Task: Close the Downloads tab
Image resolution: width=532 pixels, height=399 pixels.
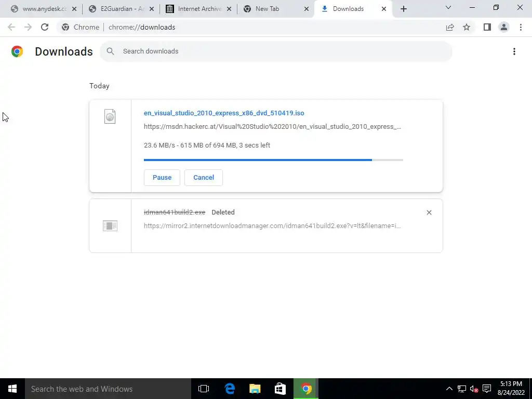Action: 384,9
